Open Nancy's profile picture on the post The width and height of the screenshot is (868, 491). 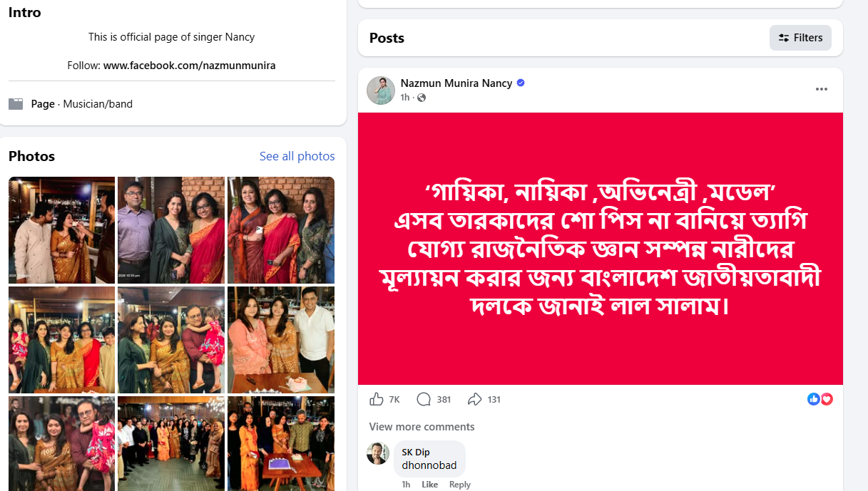[381, 90]
